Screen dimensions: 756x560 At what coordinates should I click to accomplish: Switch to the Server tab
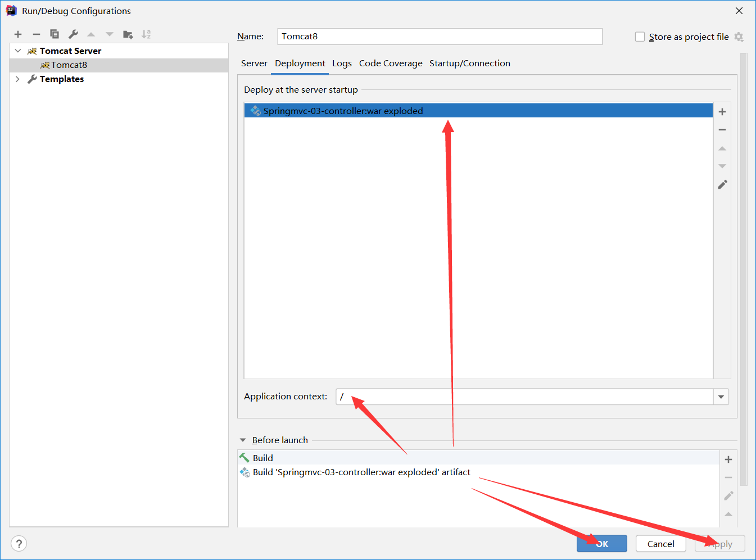254,63
